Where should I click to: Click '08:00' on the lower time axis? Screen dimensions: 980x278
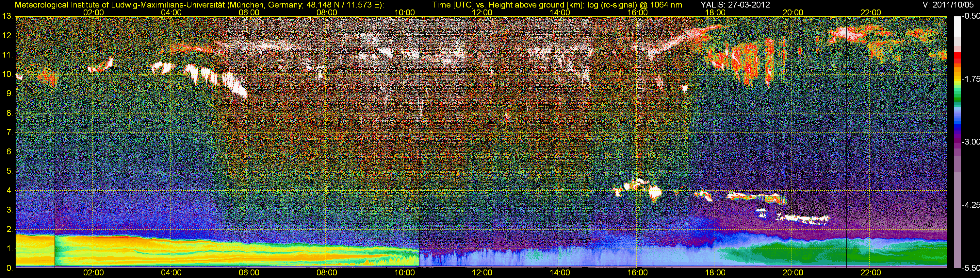tap(327, 273)
